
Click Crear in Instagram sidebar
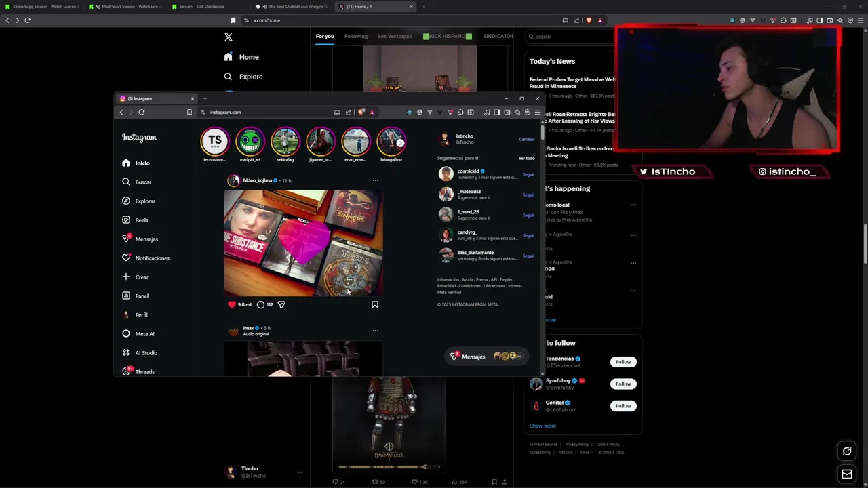point(135,277)
